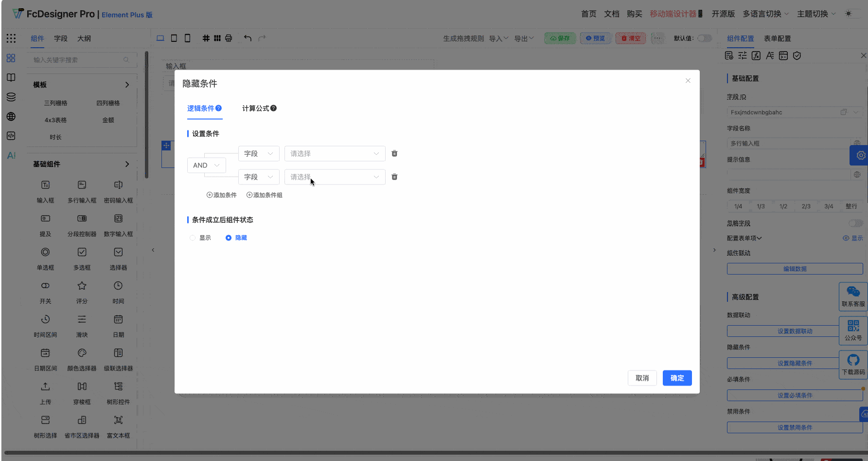Open the 请选择 field dropdown in first condition
The width and height of the screenshot is (868, 461).
click(335, 153)
